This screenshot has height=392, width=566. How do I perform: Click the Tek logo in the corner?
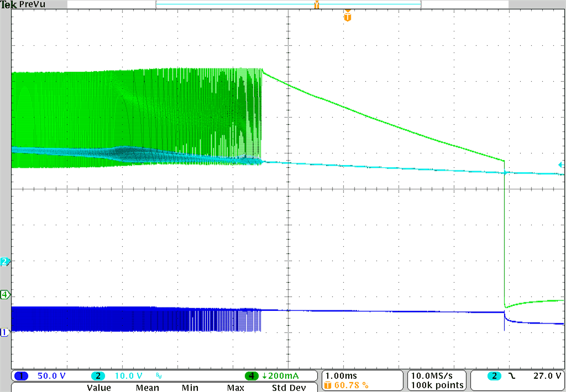coord(8,4)
